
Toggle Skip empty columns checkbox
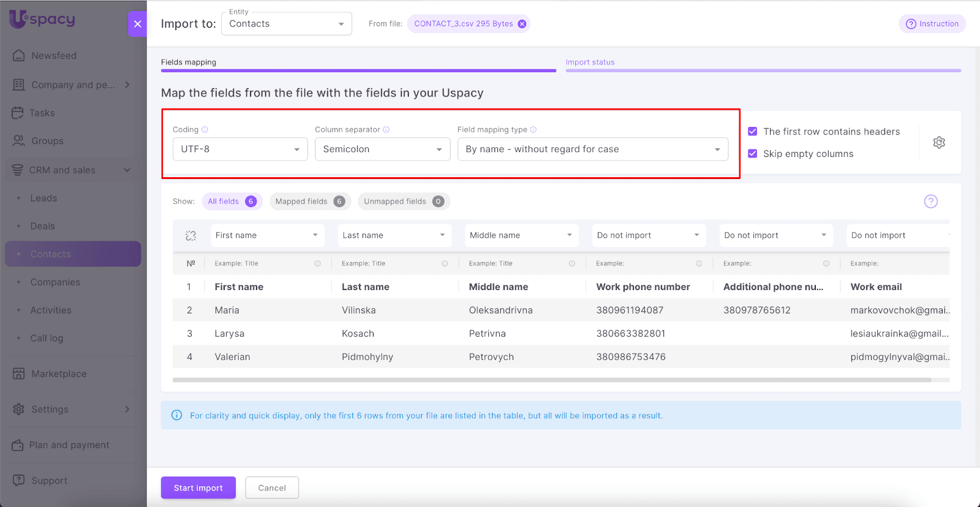pyautogui.click(x=753, y=153)
